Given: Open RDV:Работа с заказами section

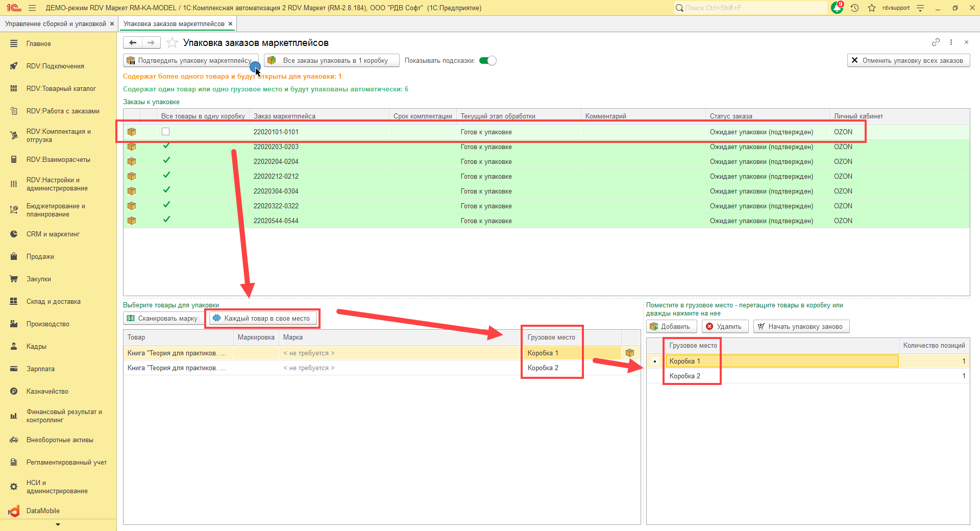Looking at the screenshot, I should pyautogui.click(x=63, y=111).
